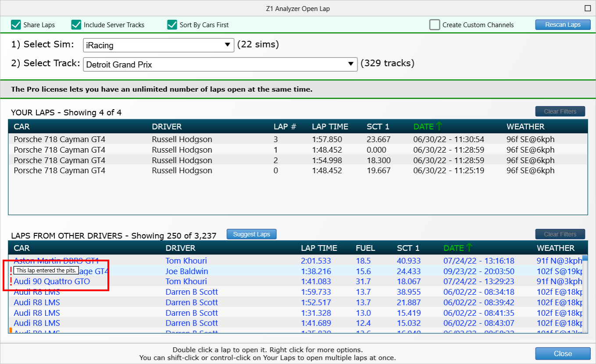Sort Your Laps by WEATHER header

[525, 127]
